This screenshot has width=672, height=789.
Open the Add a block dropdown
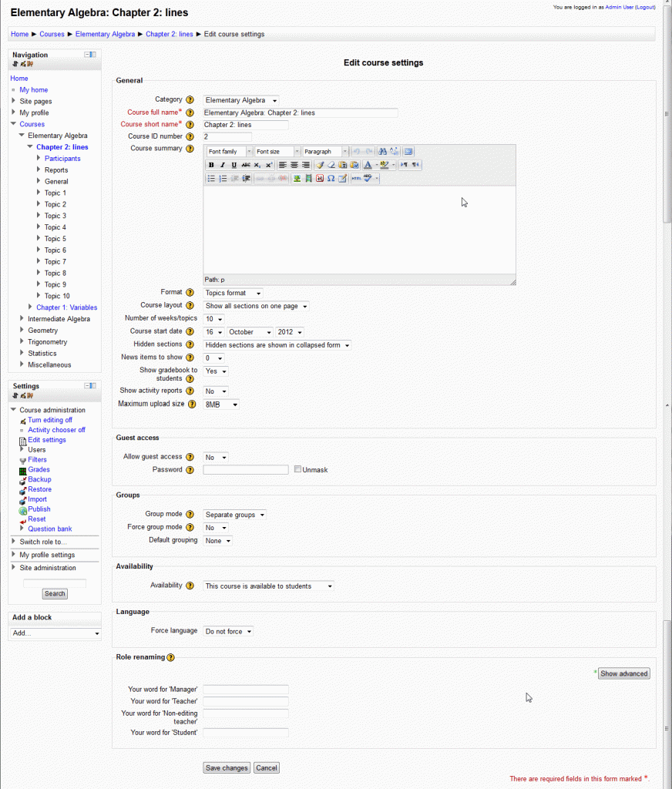pyautogui.click(x=55, y=633)
